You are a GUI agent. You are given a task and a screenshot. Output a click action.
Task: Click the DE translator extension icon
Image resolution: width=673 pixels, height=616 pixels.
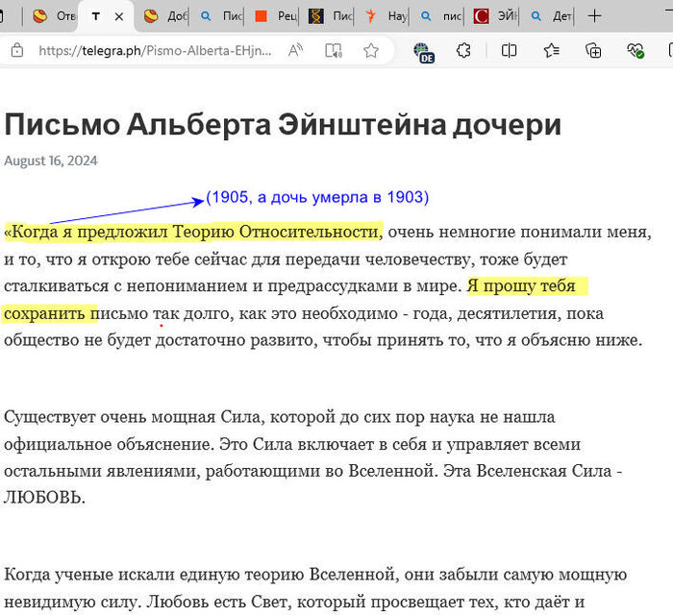tap(423, 52)
